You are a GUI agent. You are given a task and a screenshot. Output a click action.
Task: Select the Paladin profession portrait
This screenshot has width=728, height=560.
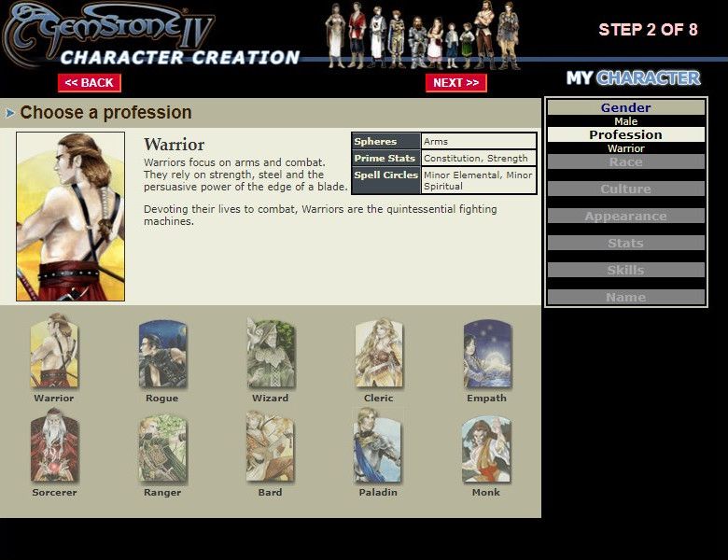(x=379, y=446)
